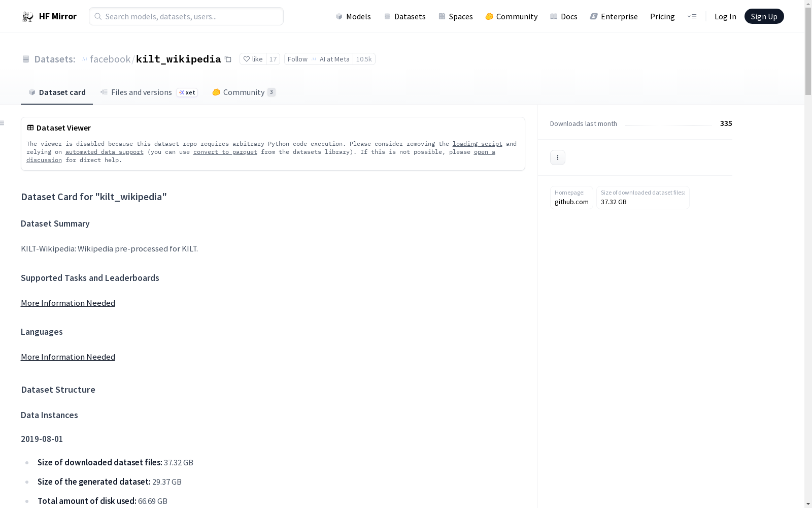Click the 2019-08-01 heading
The width and height of the screenshot is (812, 508).
[x=42, y=439]
